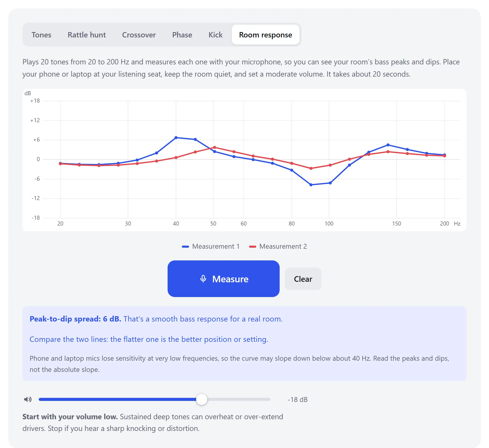Screen dimensions: 489x448
Task: Toggle Measurement 1 legend entry
Action: tap(211, 246)
